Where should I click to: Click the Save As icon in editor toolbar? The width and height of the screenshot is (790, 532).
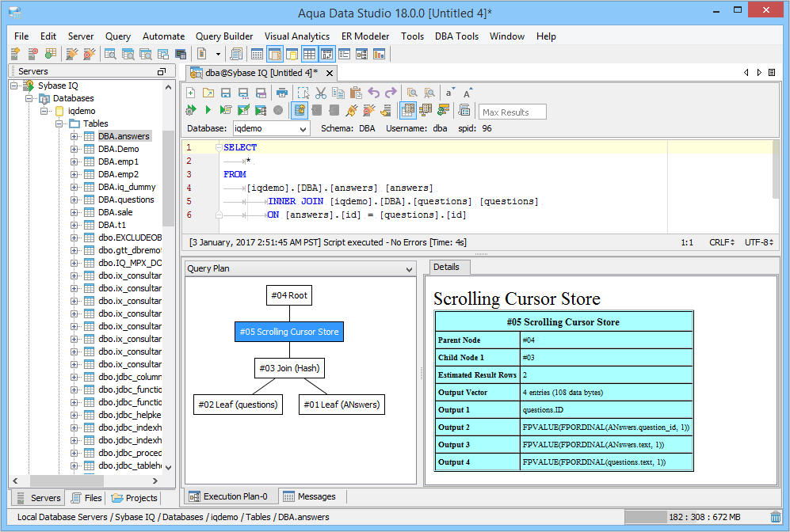click(243, 93)
